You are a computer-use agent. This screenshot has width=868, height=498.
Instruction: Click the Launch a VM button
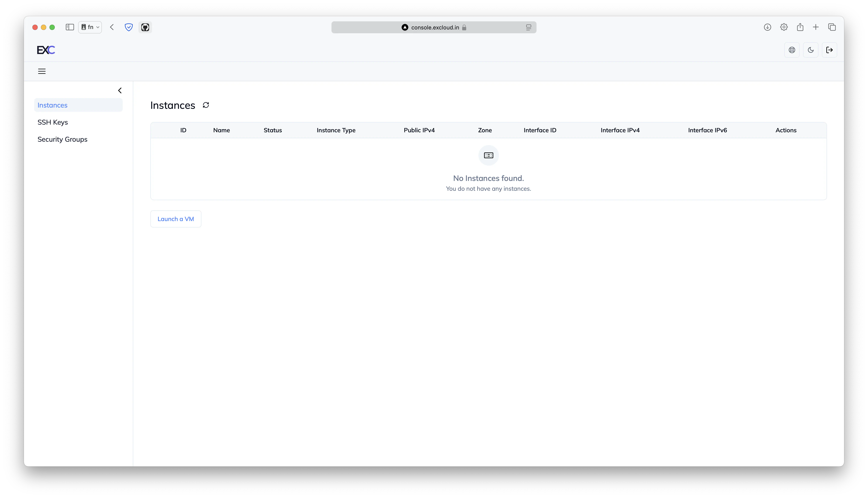(176, 218)
